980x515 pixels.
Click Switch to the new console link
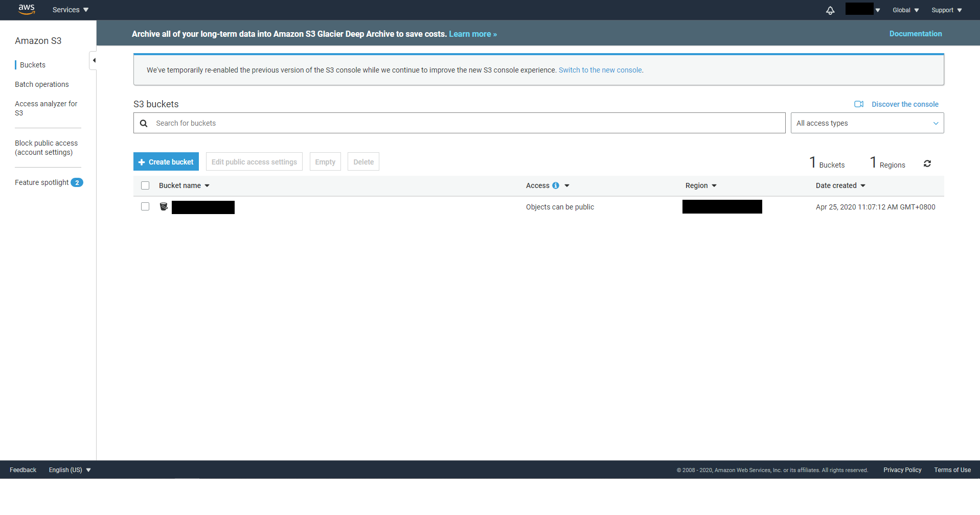point(600,70)
